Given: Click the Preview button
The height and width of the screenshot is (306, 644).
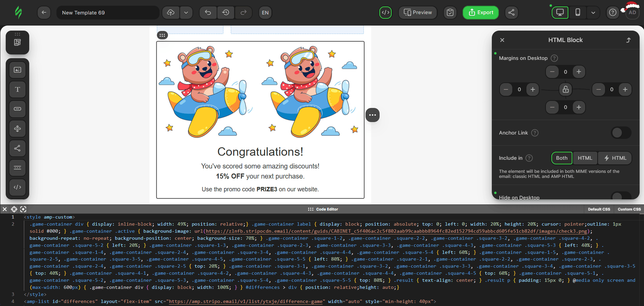Looking at the screenshot, I should 418,13.
